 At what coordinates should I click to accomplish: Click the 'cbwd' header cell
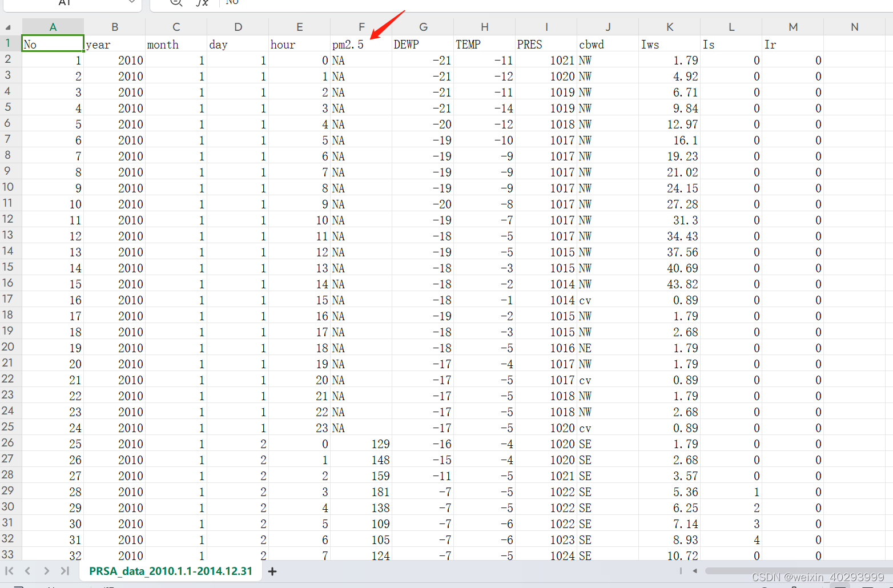[608, 44]
